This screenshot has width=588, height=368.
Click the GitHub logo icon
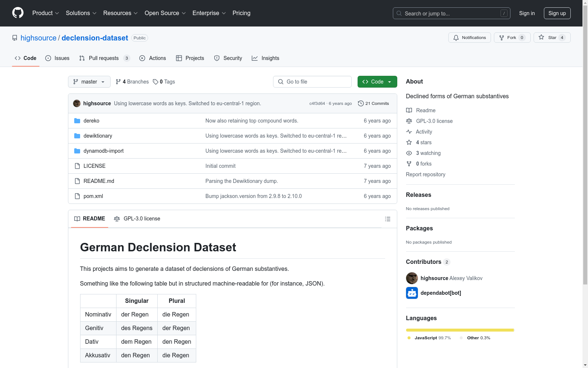pos(18,13)
